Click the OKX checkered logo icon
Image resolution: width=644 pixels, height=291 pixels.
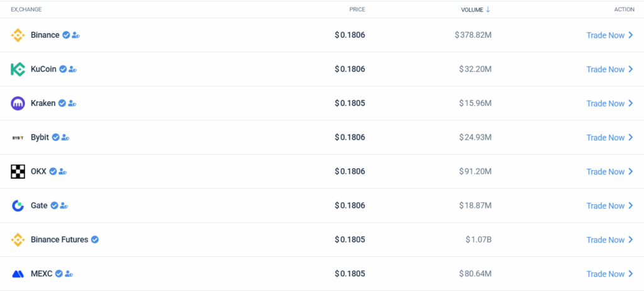pos(18,171)
